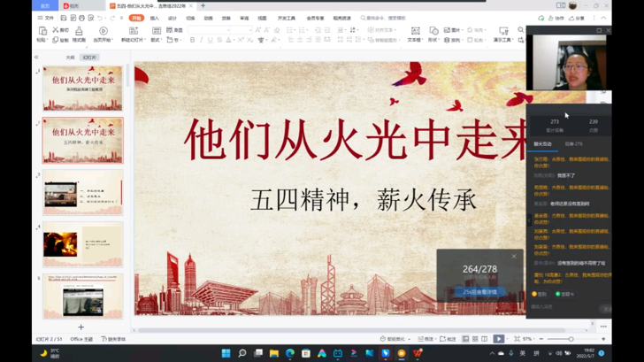Screen dimensions: 644x362
Task: Click the 新建幻灯片 new slide icon
Action: (133, 31)
